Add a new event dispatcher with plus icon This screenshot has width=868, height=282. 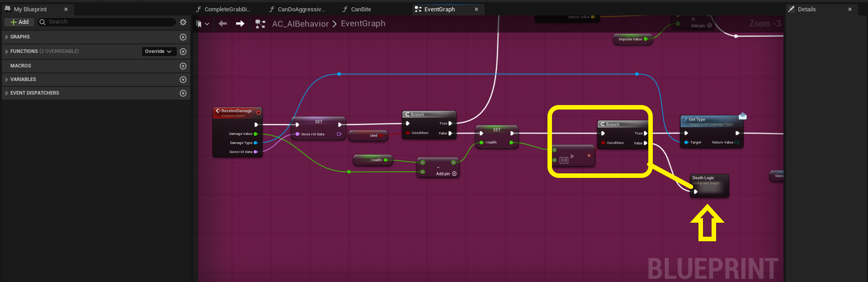pyautogui.click(x=183, y=93)
